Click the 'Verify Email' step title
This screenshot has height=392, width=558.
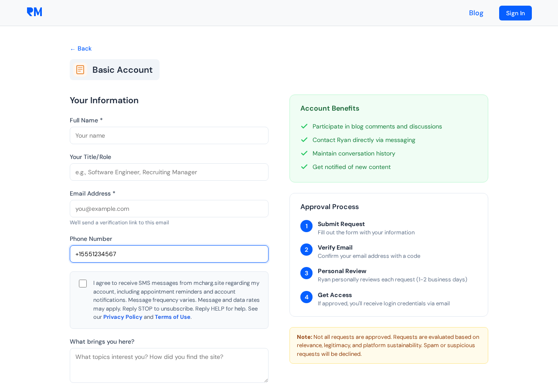pos(335,247)
